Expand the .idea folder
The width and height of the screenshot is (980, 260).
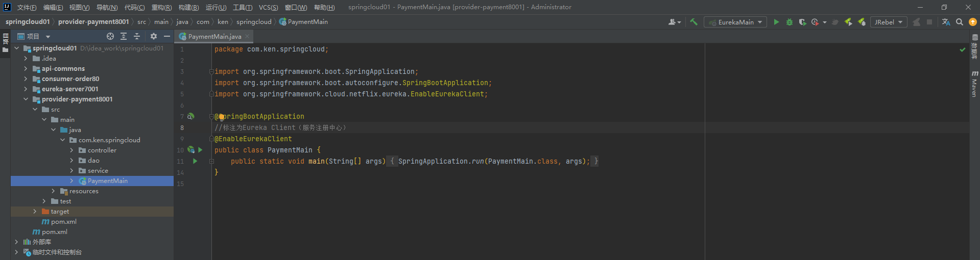click(26, 59)
